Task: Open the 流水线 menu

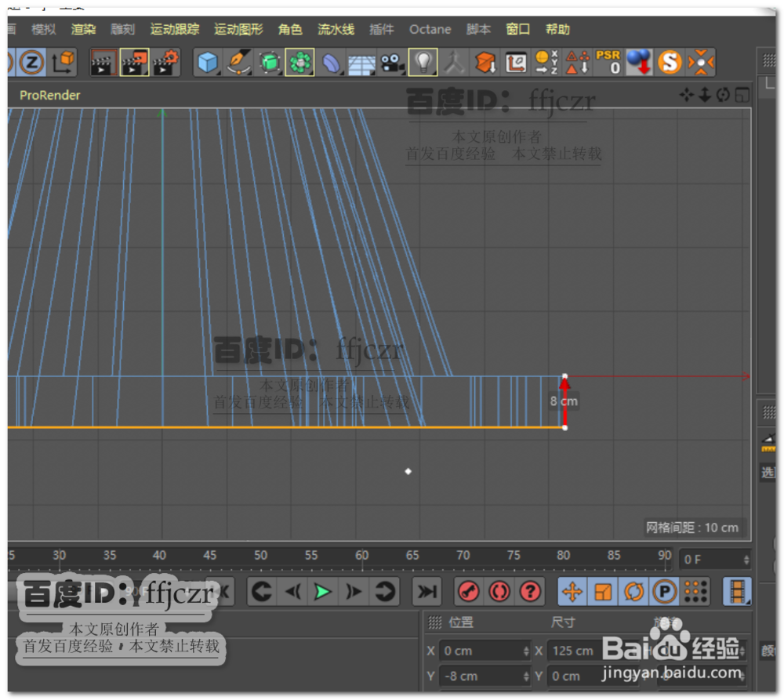Action: [x=336, y=29]
